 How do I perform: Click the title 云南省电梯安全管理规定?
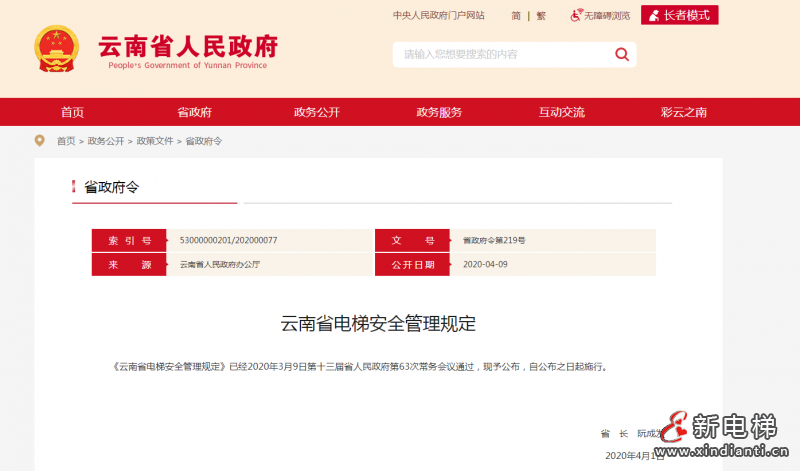(x=378, y=324)
